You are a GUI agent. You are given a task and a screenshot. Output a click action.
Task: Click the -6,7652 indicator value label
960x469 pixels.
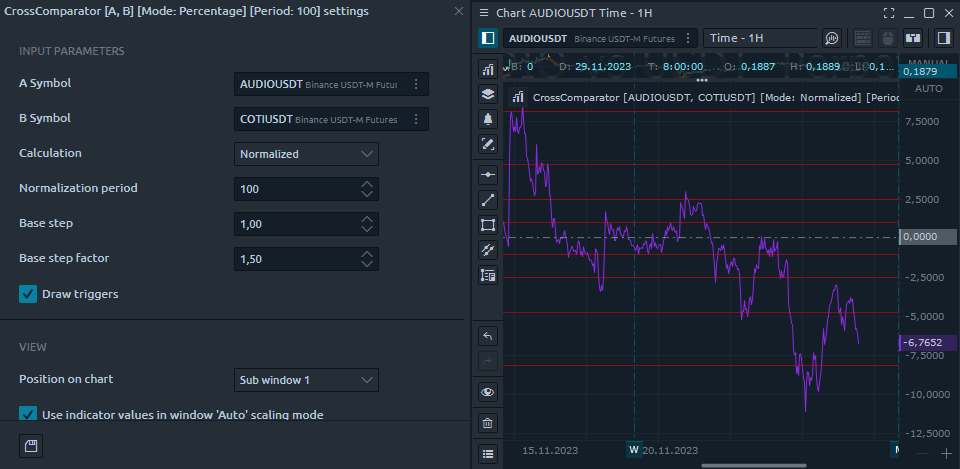click(928, 343)
